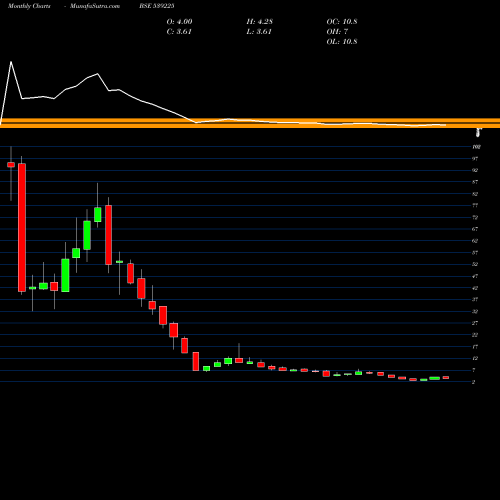
Task: Select the first small red candle near 95
Action: (x=11, y=165)
